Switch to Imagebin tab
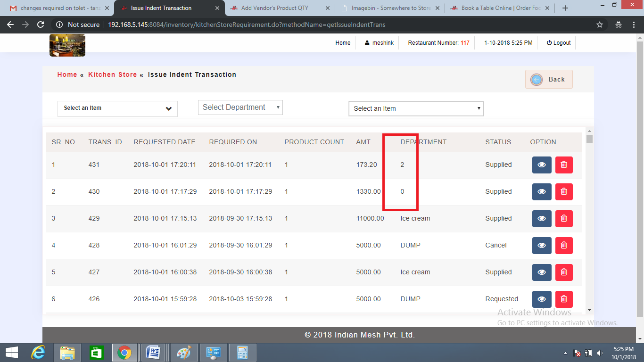 389,8
